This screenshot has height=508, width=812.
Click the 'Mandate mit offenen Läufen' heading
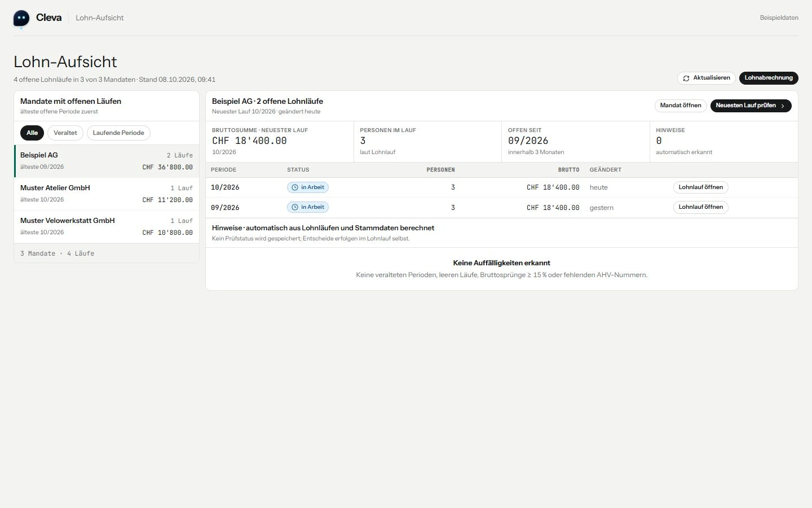71,102
